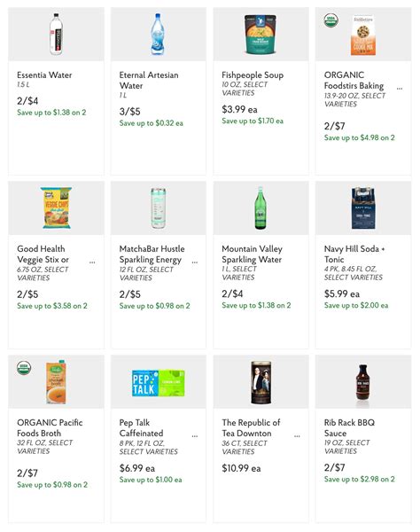420x532 pixels.
Task: Click the Pep Talk box image
Action: [159, 383]
